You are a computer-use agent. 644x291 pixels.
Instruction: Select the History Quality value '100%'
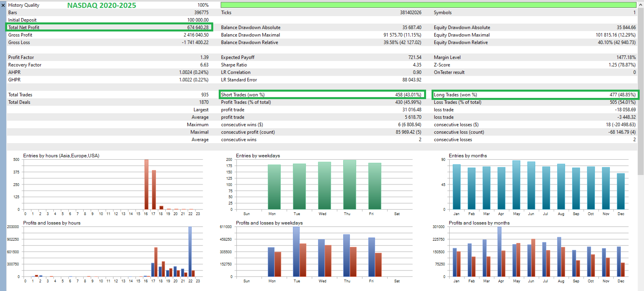tap(203, 5)
